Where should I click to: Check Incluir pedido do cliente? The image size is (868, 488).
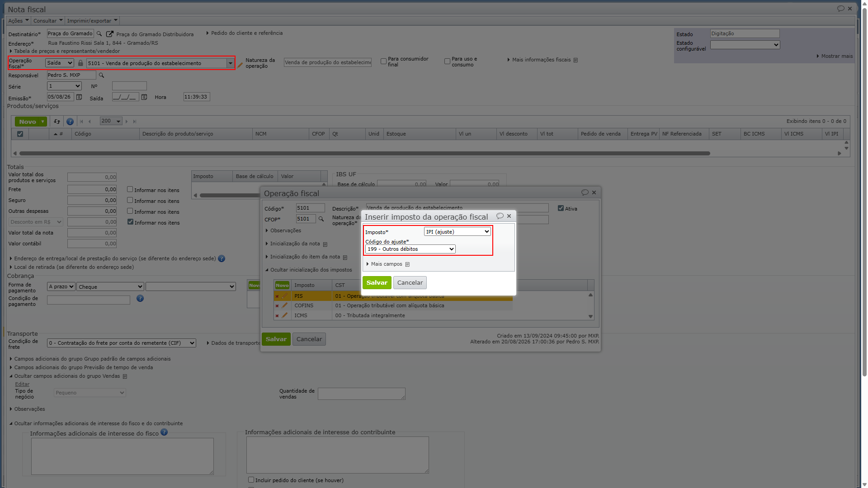point(251,480)
